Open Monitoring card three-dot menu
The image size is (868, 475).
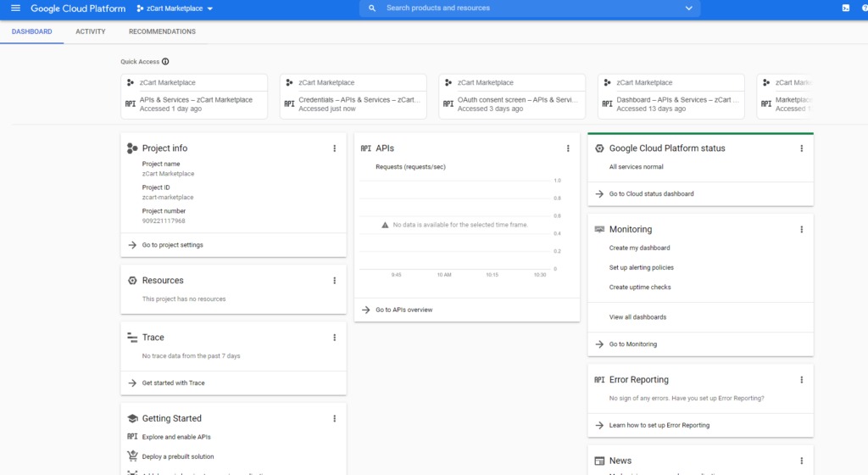click(x=801, y=230)
